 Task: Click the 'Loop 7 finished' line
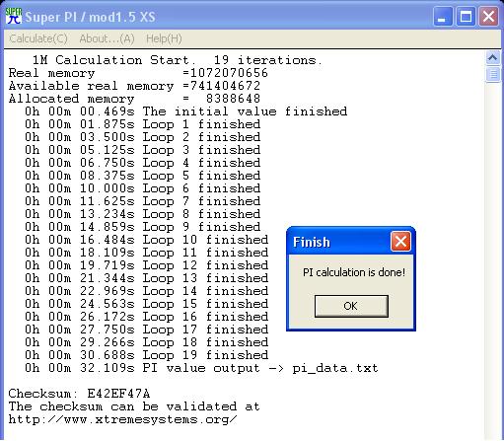point(143,201)
